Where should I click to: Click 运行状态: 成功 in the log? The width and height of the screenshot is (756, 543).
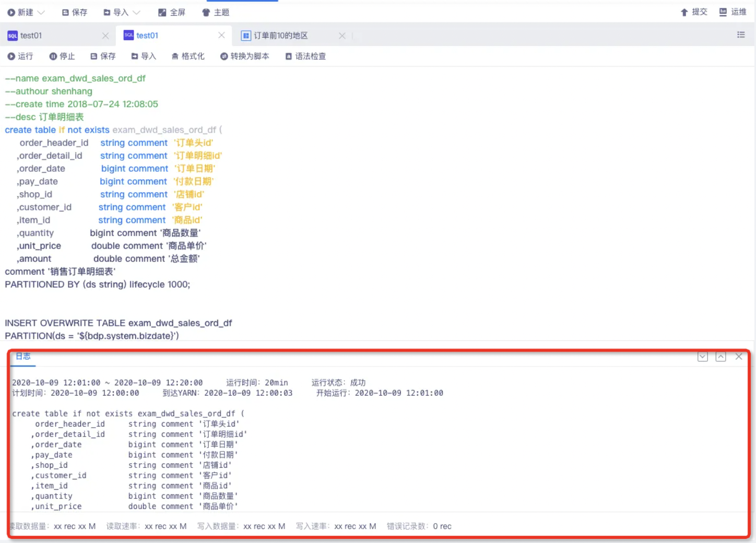[x=338, y=383]
